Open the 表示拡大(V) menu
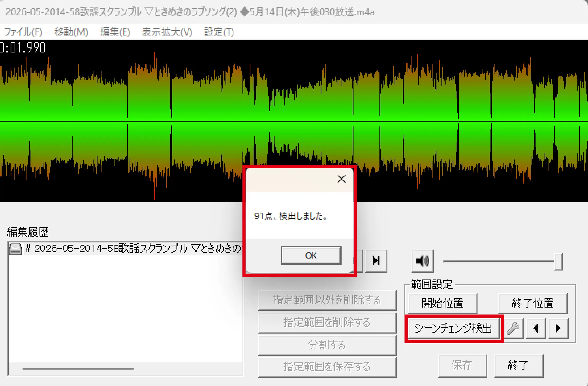Image resolution: width=588 pixels, height=386 pixels. pyautogui.click(x=167, y=32)
